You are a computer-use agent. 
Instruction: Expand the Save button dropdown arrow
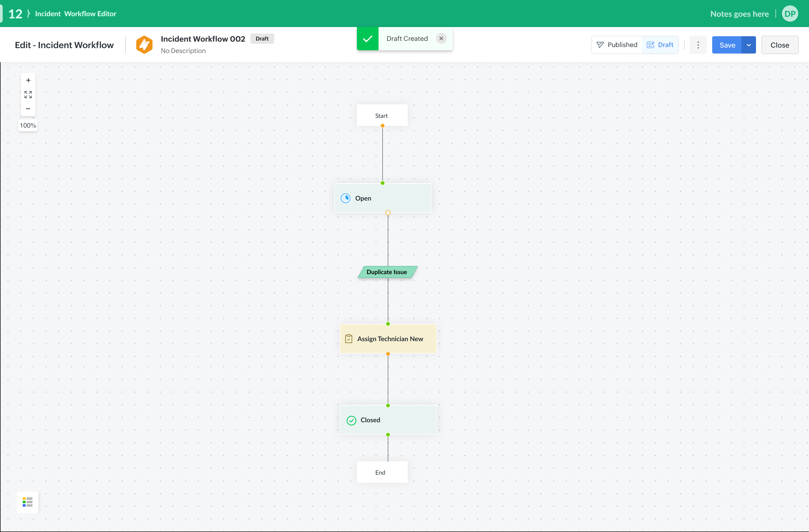point(748,45)
